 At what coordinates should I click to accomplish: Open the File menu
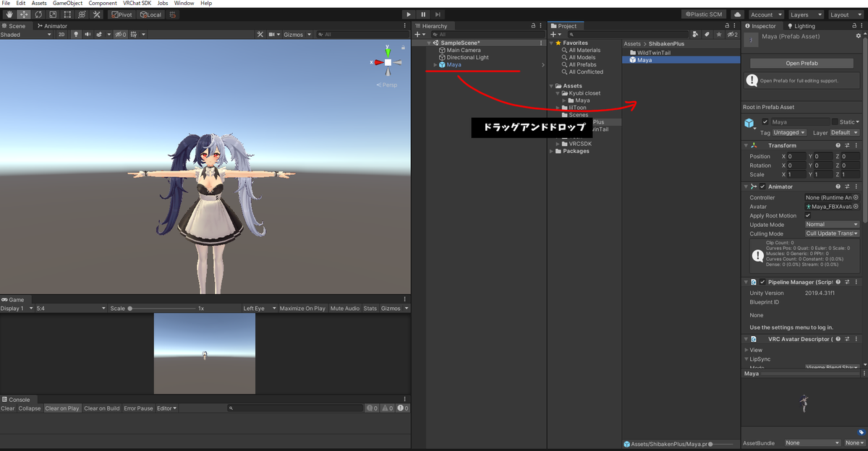pyautogui.click(x=6, y=4)
